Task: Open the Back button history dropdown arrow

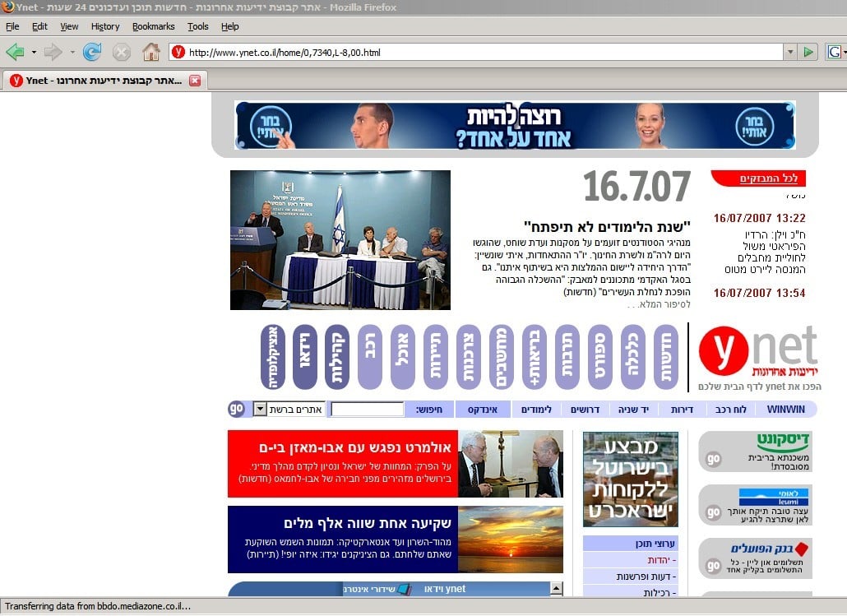Action: (x=34, y=53)
